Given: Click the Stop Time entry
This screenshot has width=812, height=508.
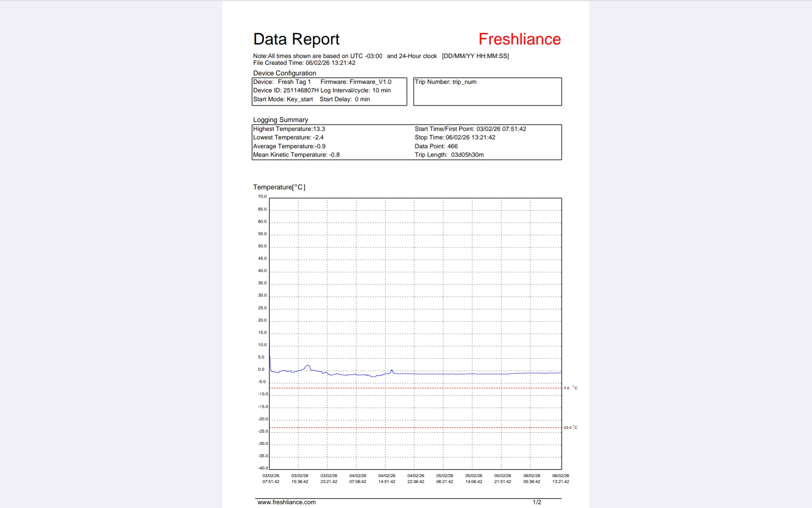Looking at the screenshot, I should point(455,138).
